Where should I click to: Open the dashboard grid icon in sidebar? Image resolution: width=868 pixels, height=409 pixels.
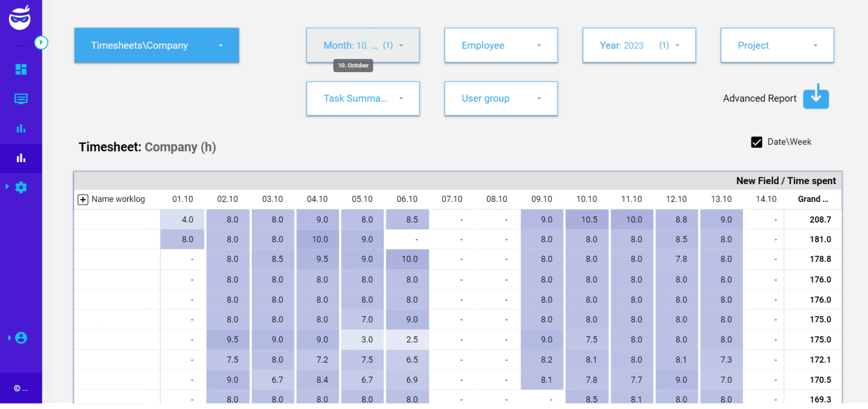click(x=21, y=69)
